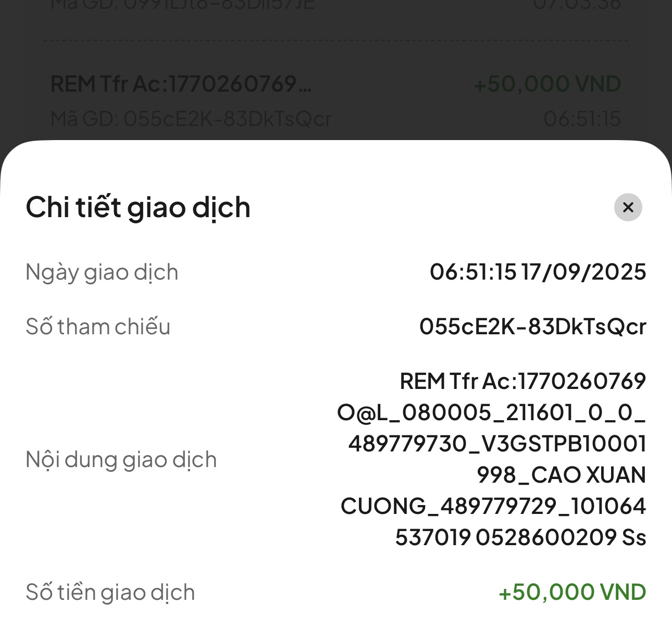
Task: Click the O@L_080005_211601_0_0_ content line
Action: 491,412
